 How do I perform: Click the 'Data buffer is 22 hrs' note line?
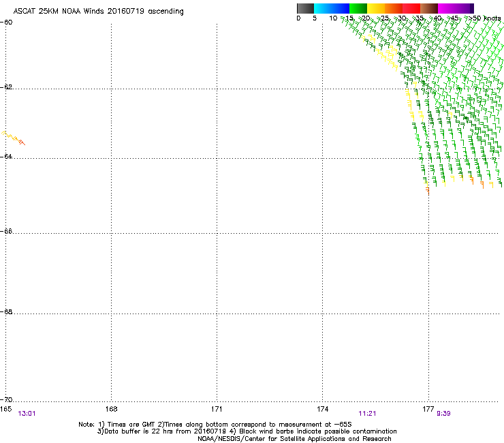247,431
